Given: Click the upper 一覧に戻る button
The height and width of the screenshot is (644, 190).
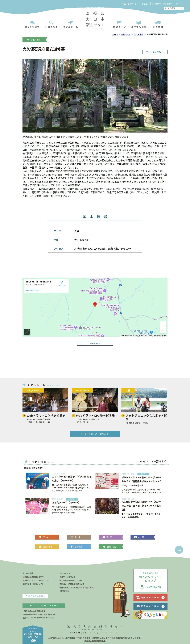Looking at the screenshot, I should coord(155,52).
